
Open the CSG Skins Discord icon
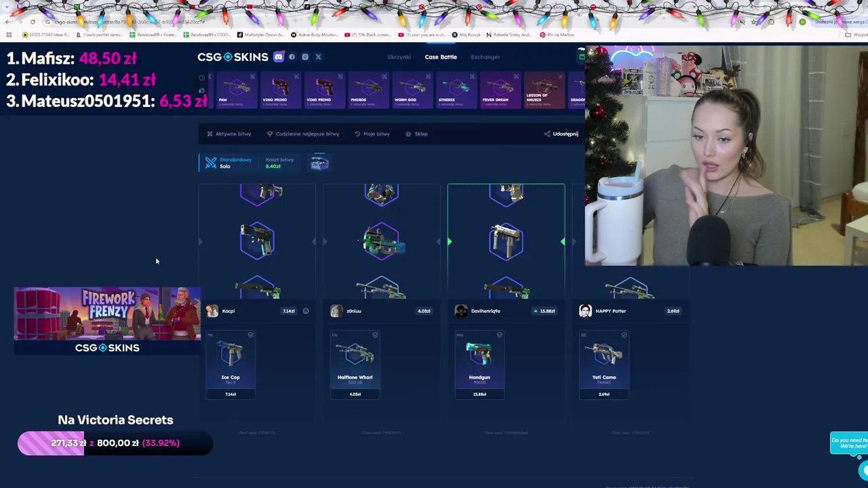coord(278,57)
